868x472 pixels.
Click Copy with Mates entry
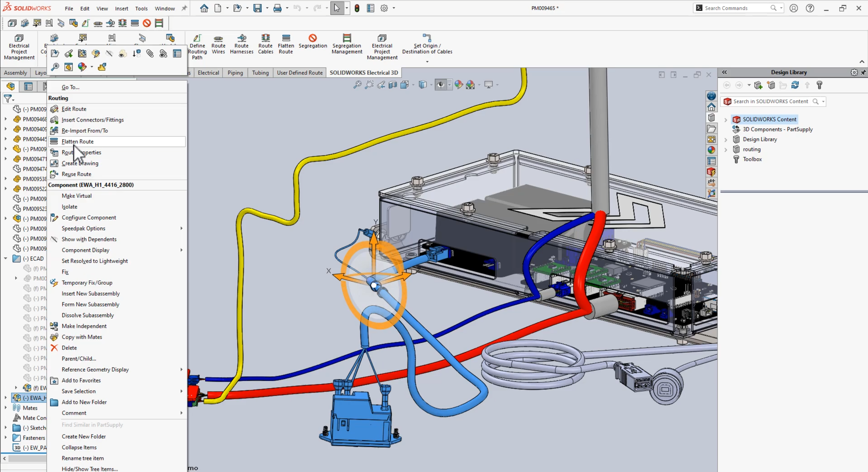click(117, 337)
